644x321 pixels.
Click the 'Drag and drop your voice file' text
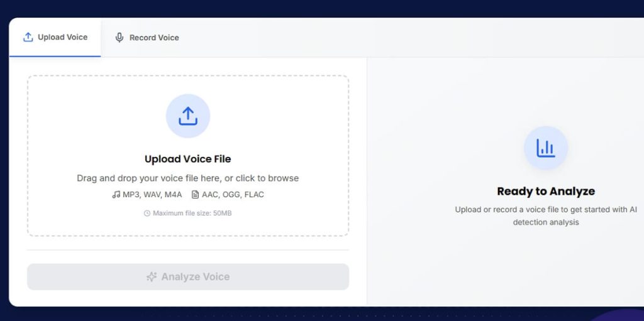187,178
